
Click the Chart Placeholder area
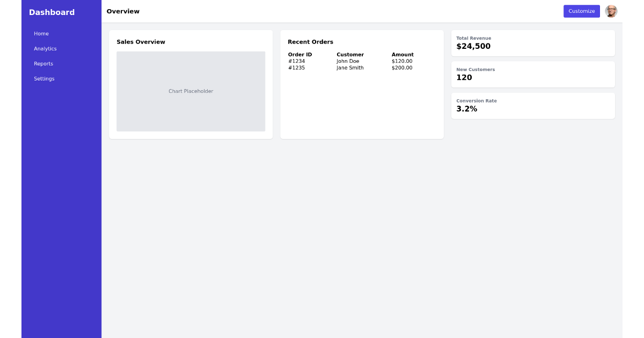pos(191,91)
